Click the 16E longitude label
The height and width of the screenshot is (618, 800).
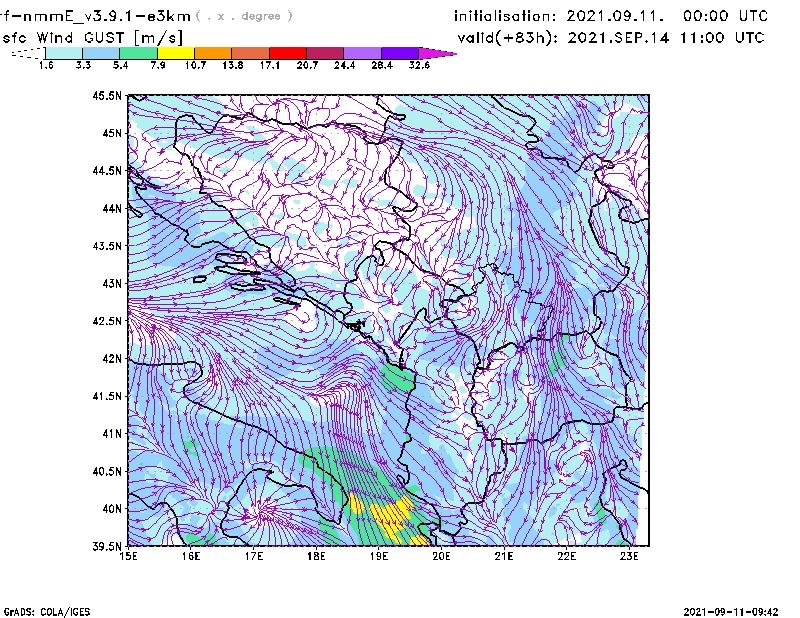[x=191, y=556]
